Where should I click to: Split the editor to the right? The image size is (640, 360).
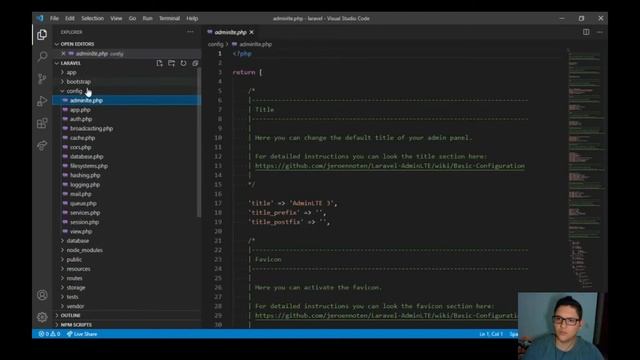tap(586, 32)
